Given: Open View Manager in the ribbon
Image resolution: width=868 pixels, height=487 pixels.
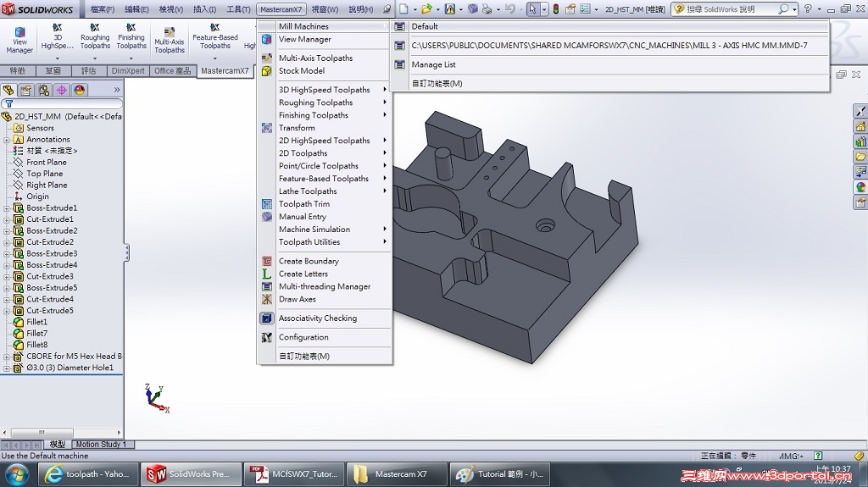Looking at the screenshot, I should click(x=19, y=41).
